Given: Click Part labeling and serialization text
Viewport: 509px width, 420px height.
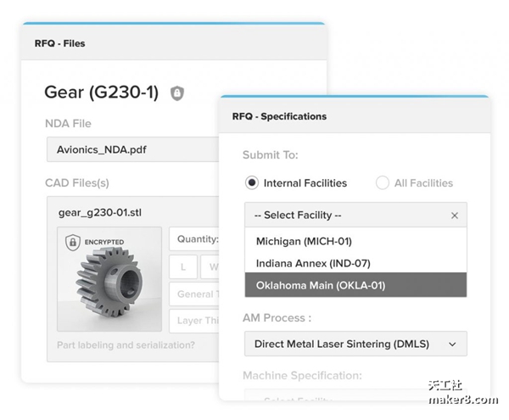Looking at the screenshot, I should click(x=126, y=345).
